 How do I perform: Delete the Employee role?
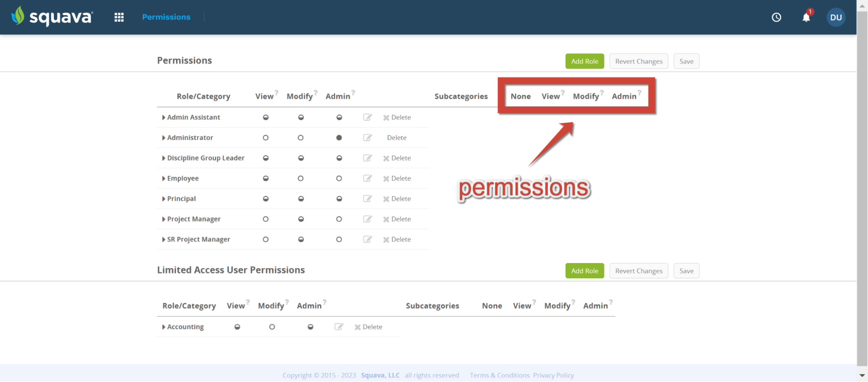click(x=397, y=178)
